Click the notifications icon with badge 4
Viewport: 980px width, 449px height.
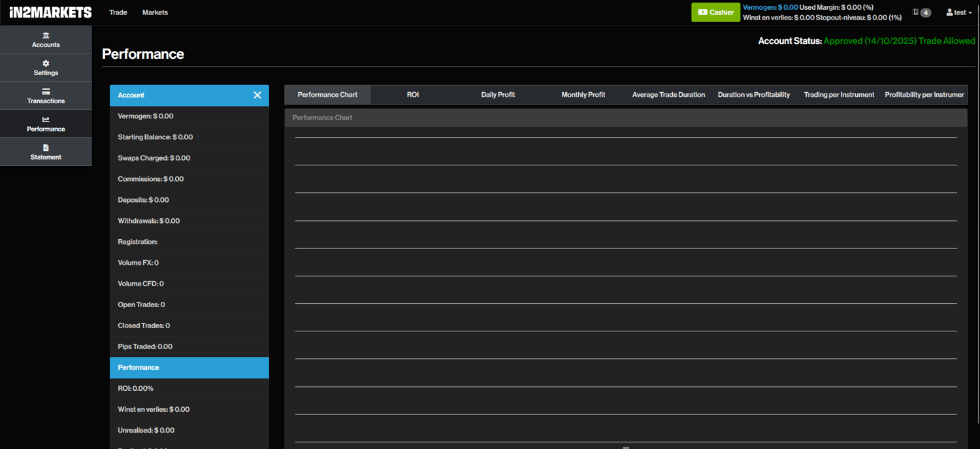click(921, 12)
